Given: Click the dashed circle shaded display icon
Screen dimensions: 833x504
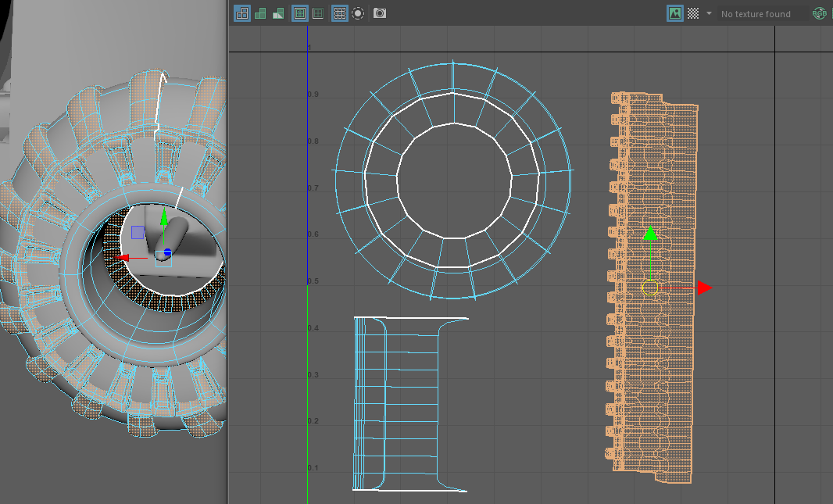Looking at the screenshot, I should (357, 13).
